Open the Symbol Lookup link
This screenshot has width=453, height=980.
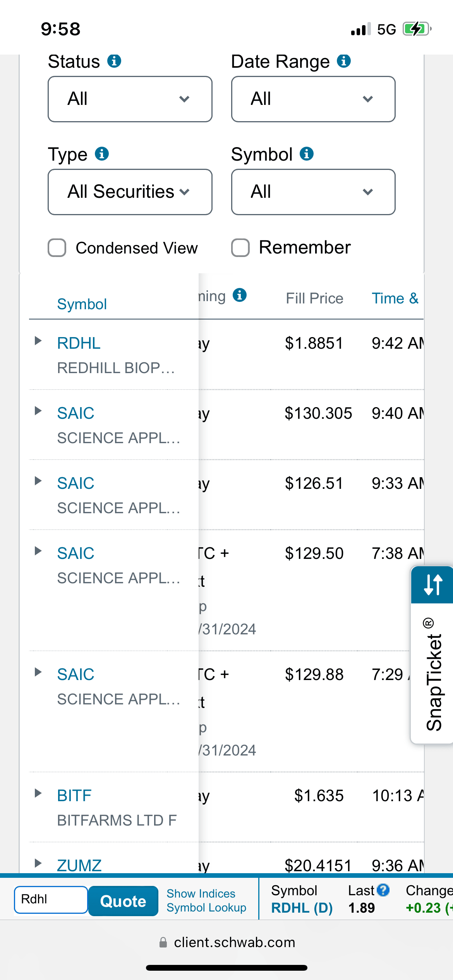pyautogui.click(x=206, y=908)
